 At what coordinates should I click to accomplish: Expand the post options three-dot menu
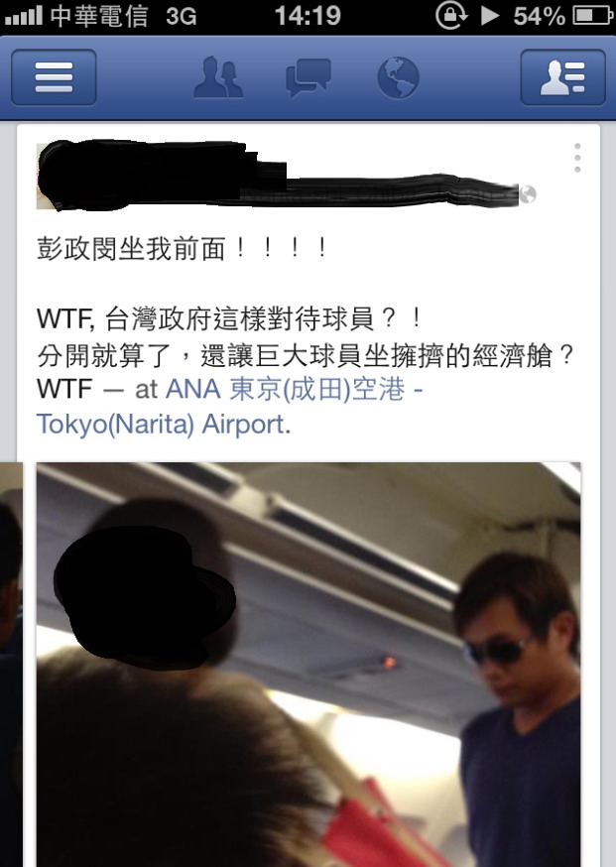(x=577, y=158)
